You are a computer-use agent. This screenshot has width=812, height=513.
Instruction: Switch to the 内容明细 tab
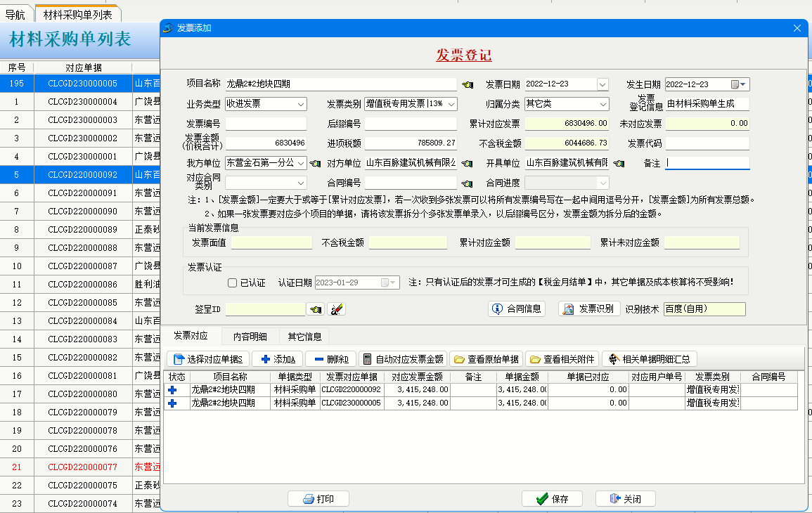(x=250, y=337)
